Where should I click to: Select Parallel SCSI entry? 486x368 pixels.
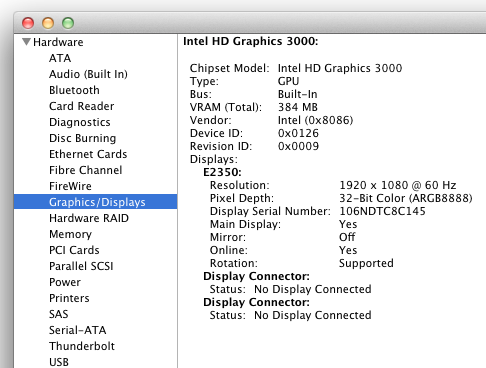tap(81, 266)
